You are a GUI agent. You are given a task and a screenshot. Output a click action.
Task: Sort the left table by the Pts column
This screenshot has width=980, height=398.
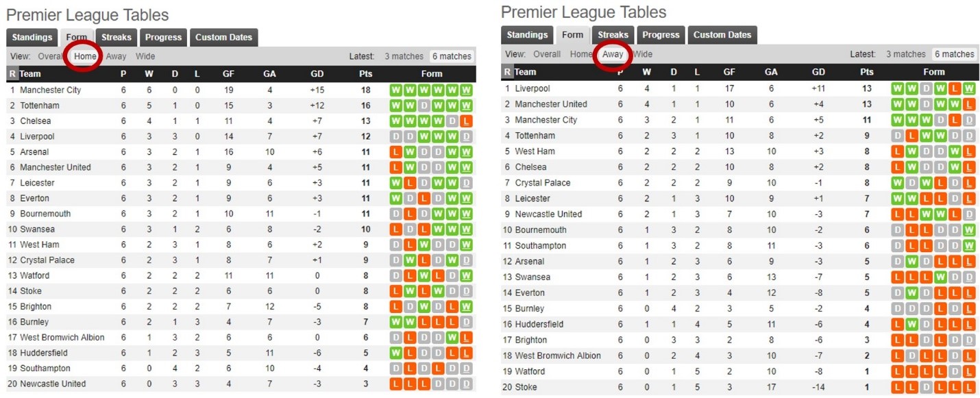[x=365, y=74]
